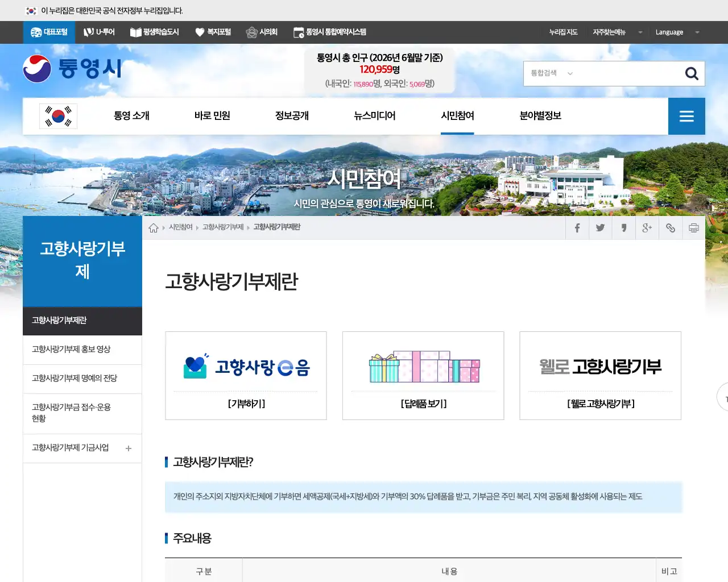Click 고향사랑기부제 breadcrumb link
This screenshot has height=582, width=728.
coord(223,227)
